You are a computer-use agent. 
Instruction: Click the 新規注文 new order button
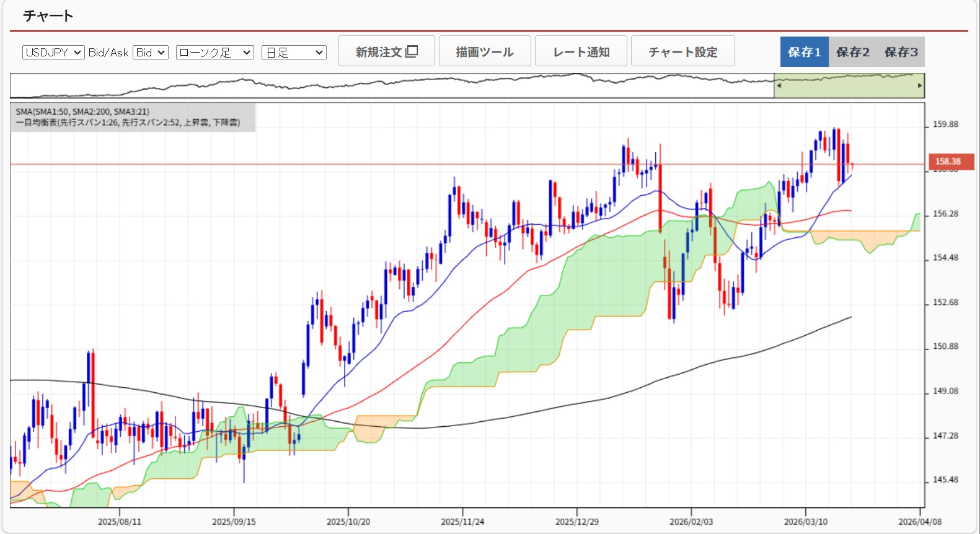(x=379, y=52)
